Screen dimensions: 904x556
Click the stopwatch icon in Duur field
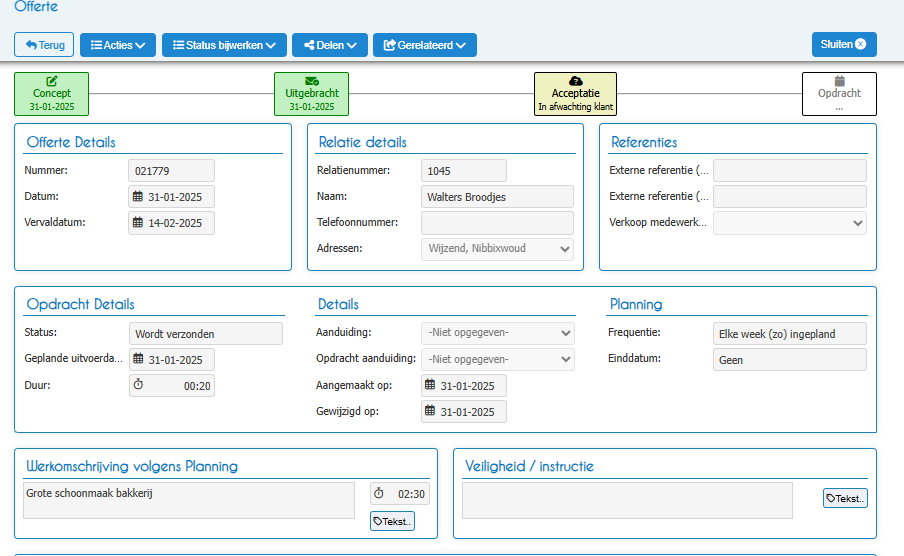(x=138, y=385)
